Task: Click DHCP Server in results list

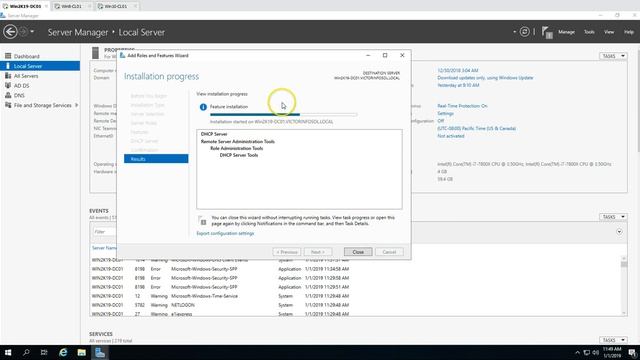Action: pyautogui.click(x=214, y=134)
